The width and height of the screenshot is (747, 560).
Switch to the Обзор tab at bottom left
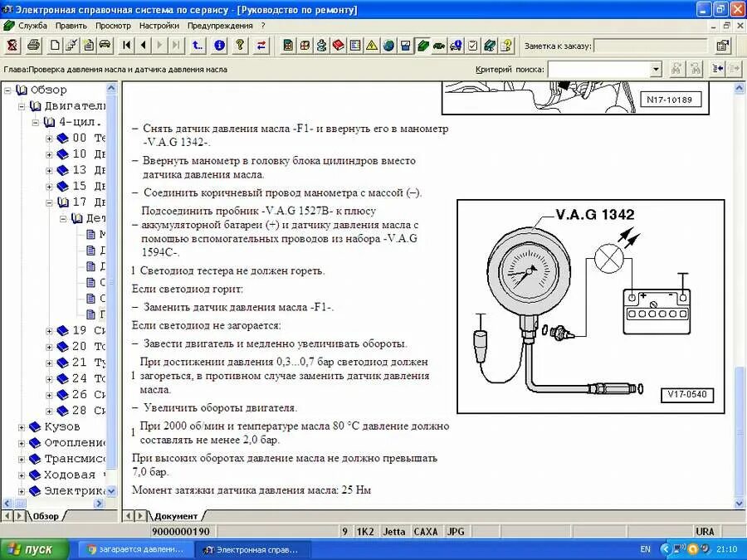[x=46, y=516]
